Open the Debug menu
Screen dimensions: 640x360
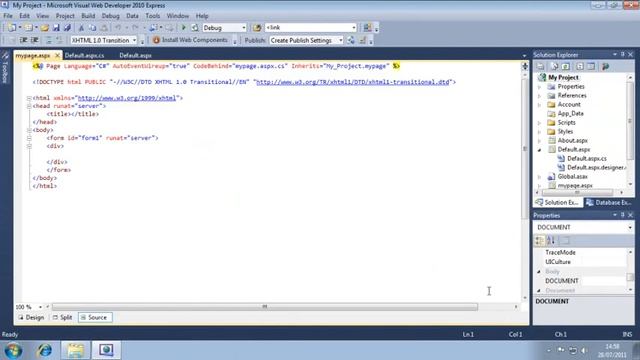[111, 16]
